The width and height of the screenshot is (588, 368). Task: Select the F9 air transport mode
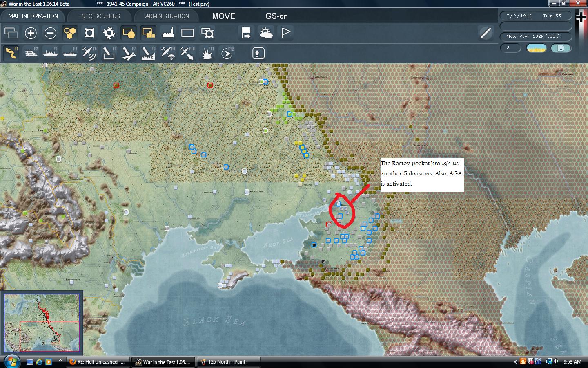click(168, 53)
